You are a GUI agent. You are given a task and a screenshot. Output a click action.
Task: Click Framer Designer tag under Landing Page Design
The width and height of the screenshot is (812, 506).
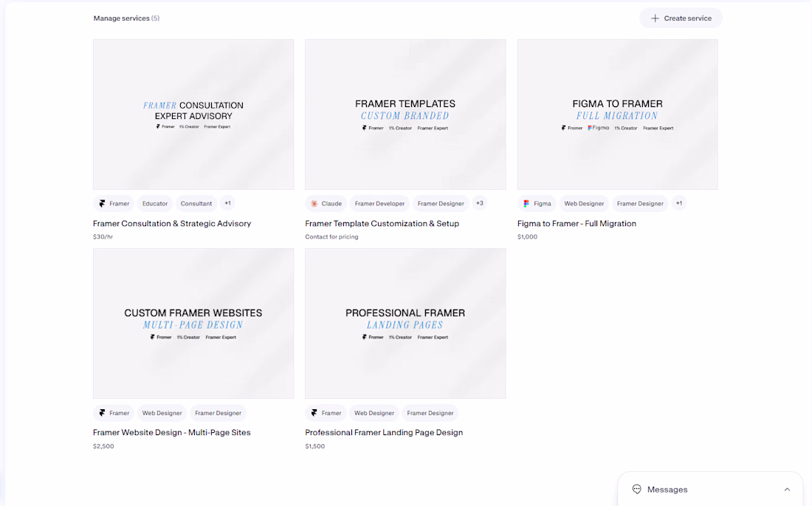pyautogui.click(x=430, y=413)
